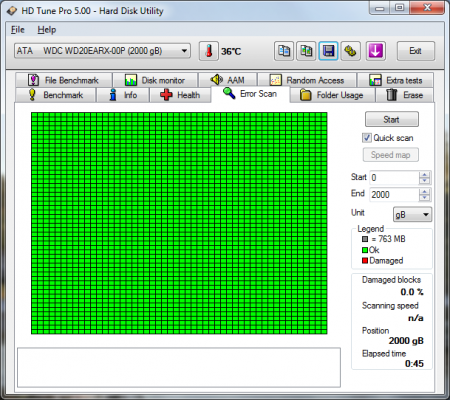Click the Exit button
Screen dimensions: 450x400
click(x=416, y=51)
